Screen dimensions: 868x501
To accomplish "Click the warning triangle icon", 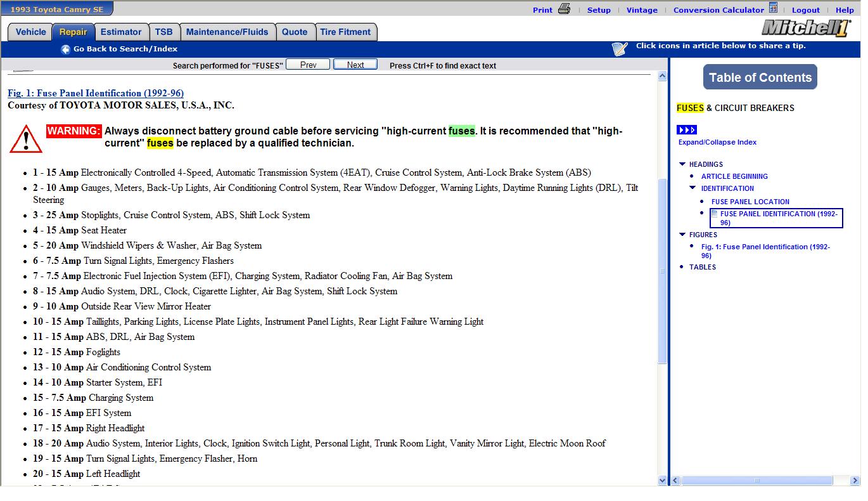I will (25, 139).
